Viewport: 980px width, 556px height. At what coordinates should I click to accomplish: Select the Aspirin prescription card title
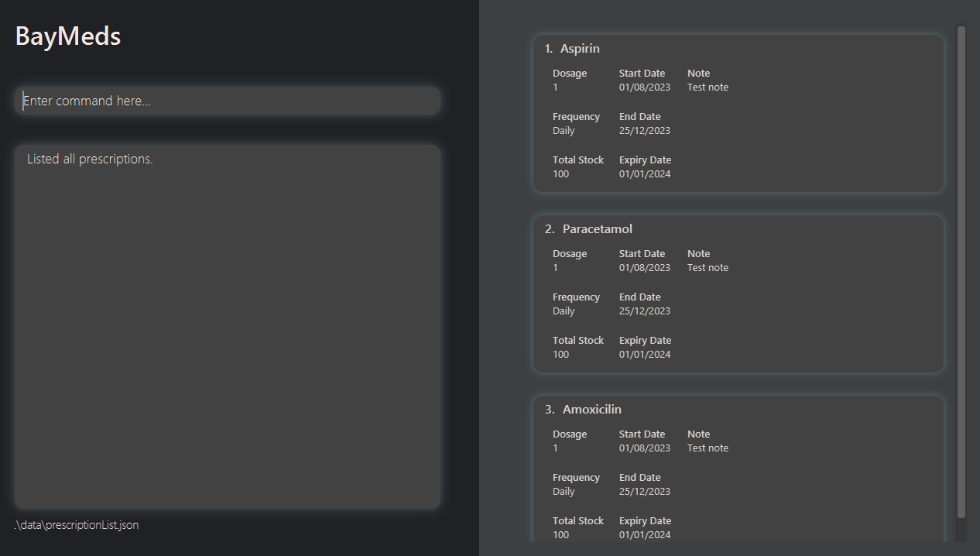(x=580, y=49)
